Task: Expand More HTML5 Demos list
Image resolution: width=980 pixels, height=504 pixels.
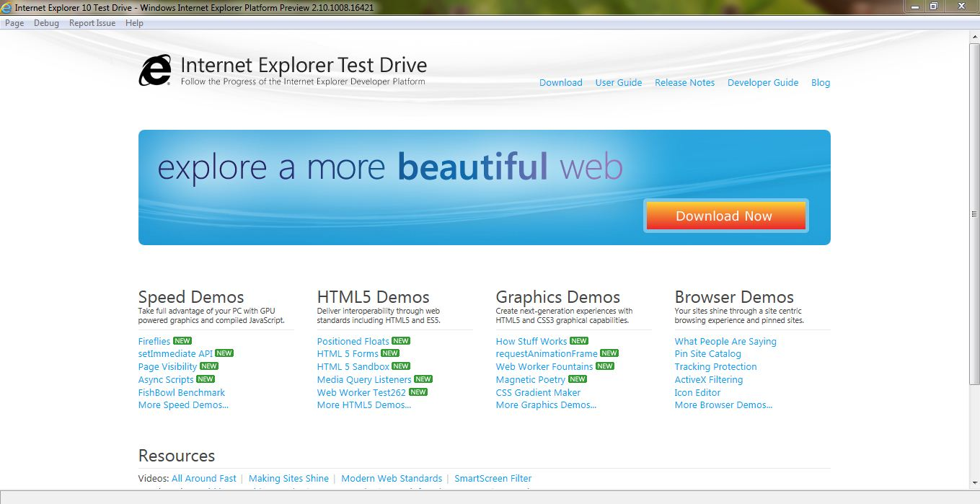Action: point(364,405)
